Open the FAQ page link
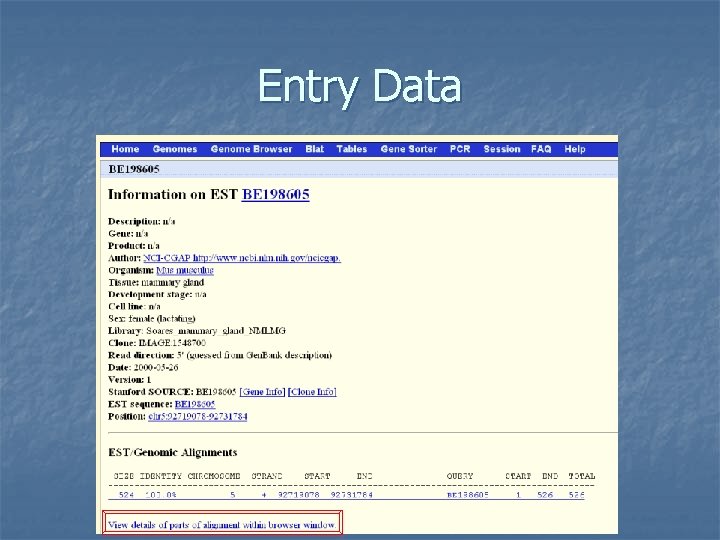Screen dimensions: 720x540 coord(541,149)
